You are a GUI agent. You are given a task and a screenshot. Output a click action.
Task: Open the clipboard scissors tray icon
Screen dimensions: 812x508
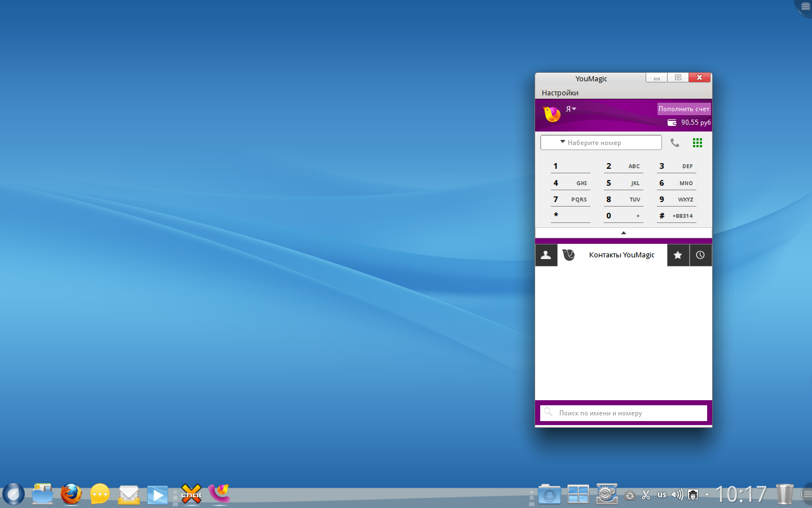[646, 495]
